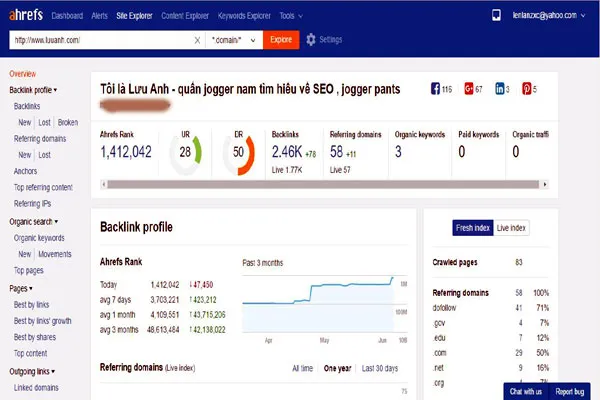Click the dofollow count 41
Screen dimensions: 600x400
point(518,308)
